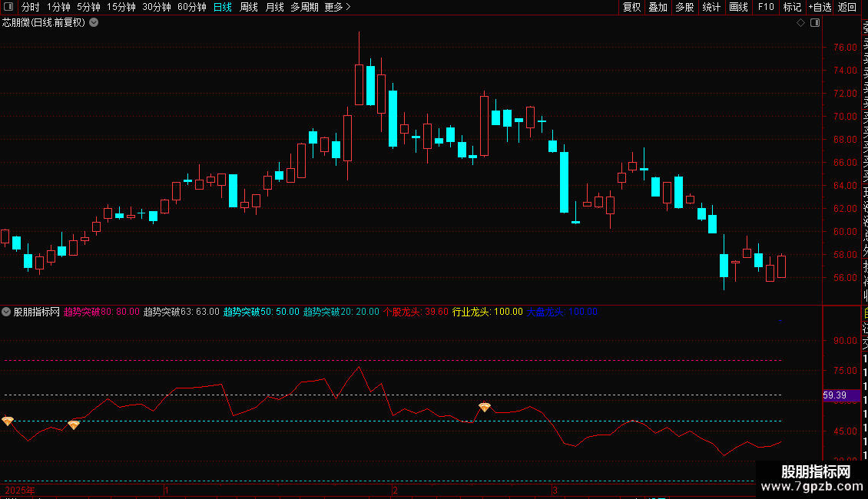The height and width of the screenshot is (499, 868).
Task: Open F10 company information
Action: point(766,7)
